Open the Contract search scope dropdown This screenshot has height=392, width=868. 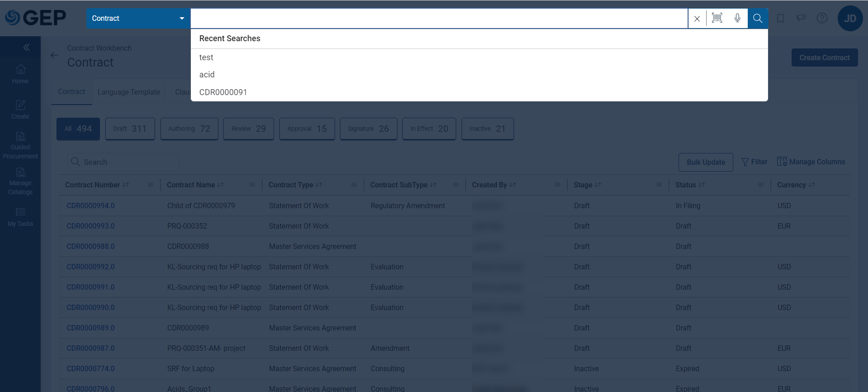tap(138, 19)
